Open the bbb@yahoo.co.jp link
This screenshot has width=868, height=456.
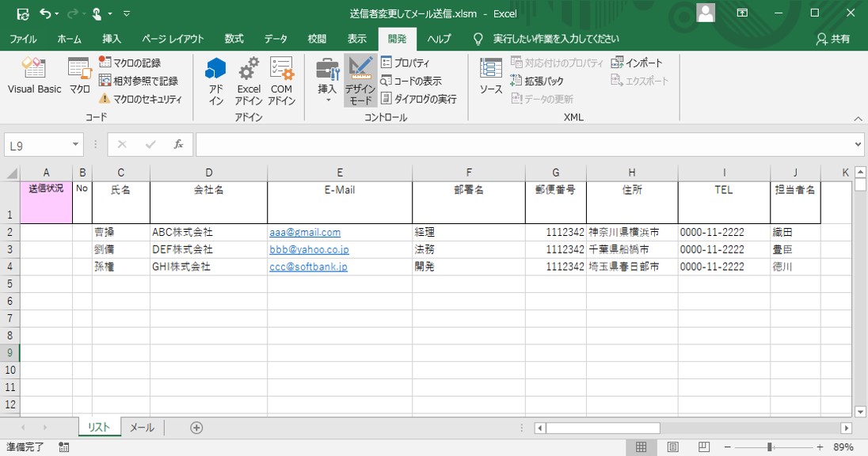310,249
